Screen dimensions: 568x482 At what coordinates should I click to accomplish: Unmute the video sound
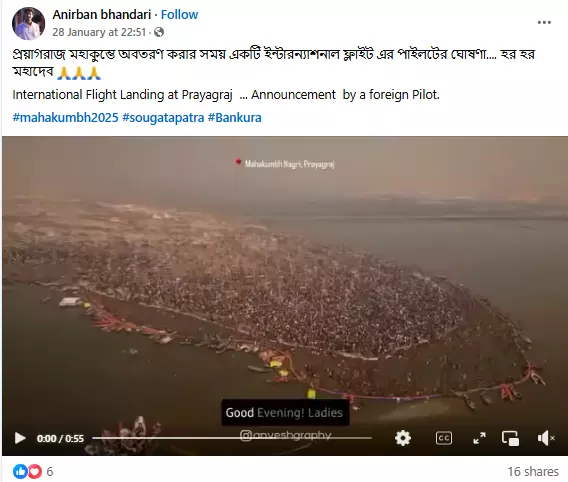pos(546,438)
